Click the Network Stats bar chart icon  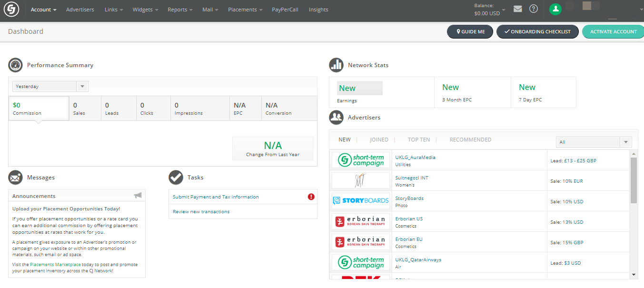tap(336, 65)
